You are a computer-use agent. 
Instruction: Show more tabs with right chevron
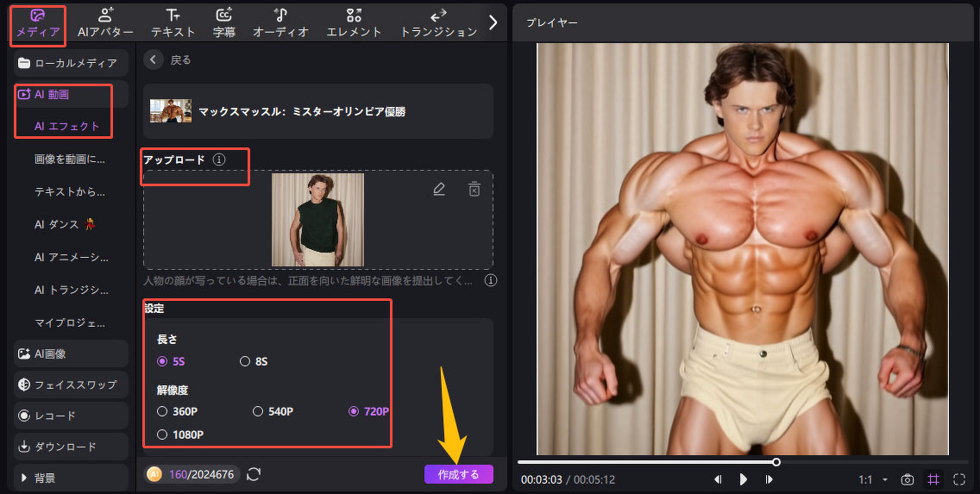(493, 22)
